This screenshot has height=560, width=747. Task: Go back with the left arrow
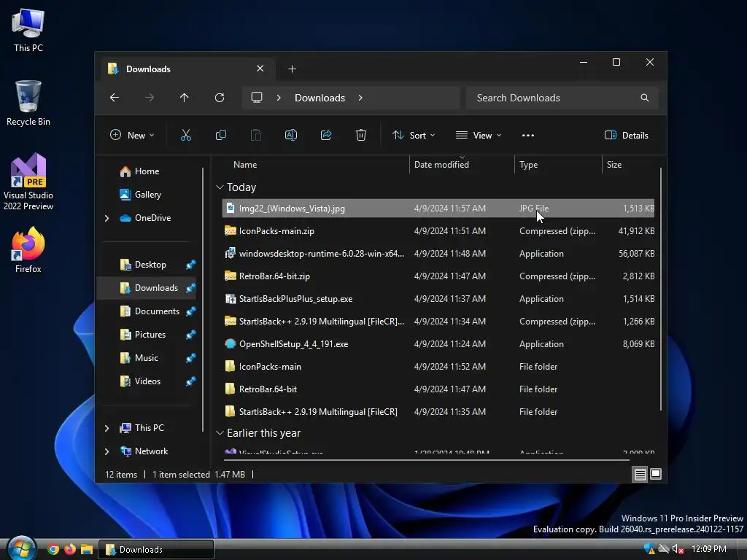click(115, 98)
